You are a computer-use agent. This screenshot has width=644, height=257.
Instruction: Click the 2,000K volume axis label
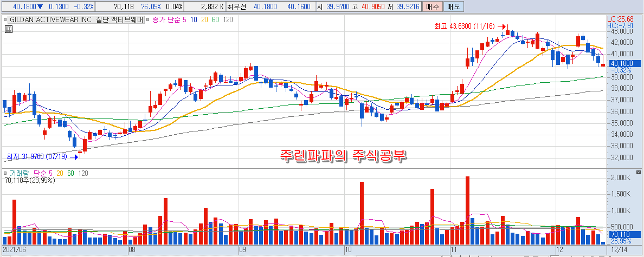(x=620, y=177)
